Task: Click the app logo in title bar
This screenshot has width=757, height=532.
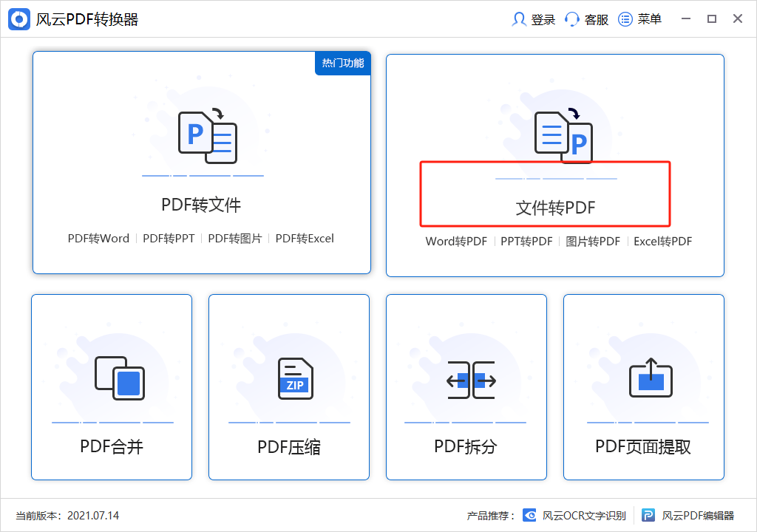Action: tap(21, 18)
